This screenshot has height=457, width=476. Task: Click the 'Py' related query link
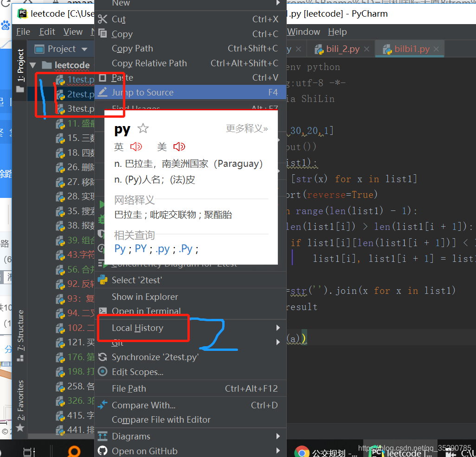click(x=120, y=249)
